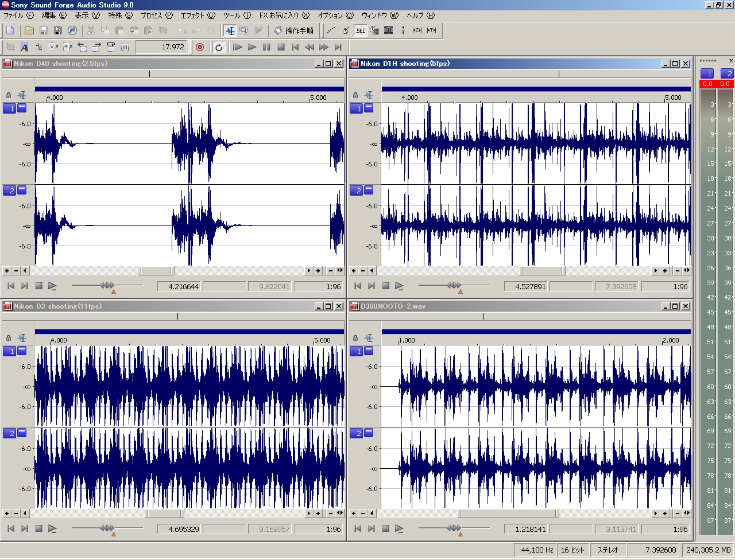
Task: Collapse channel 2 in Nikon D1H window
Action: [369, 190]
